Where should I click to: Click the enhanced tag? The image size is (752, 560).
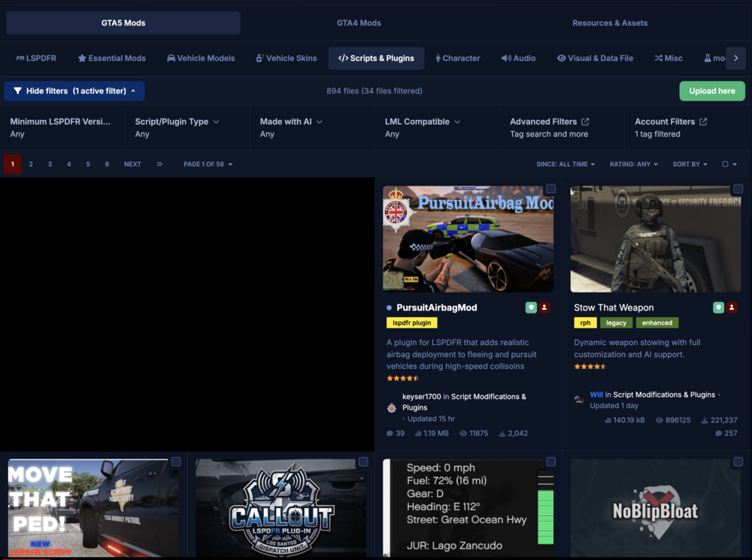tap(657, 322)
